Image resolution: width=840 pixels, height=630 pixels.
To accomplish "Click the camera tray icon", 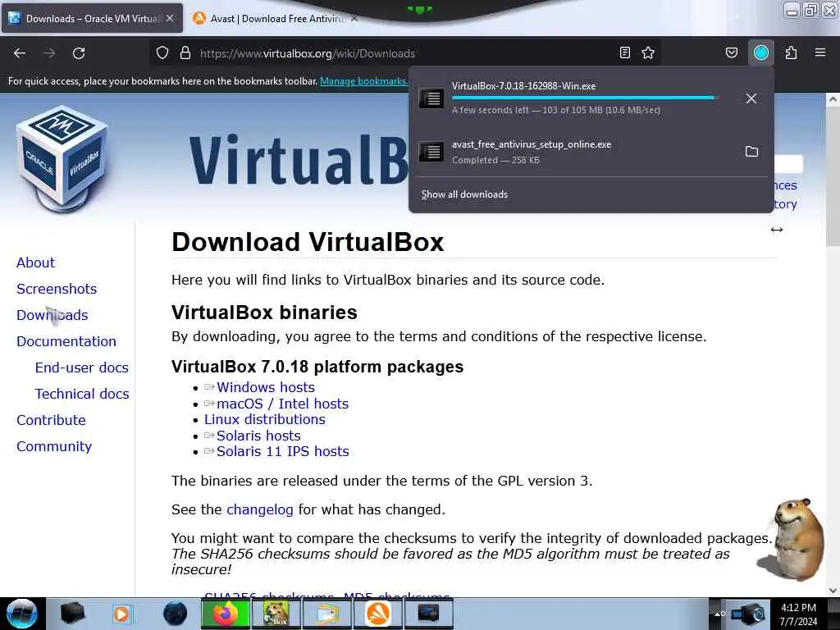I will (750, 614).
